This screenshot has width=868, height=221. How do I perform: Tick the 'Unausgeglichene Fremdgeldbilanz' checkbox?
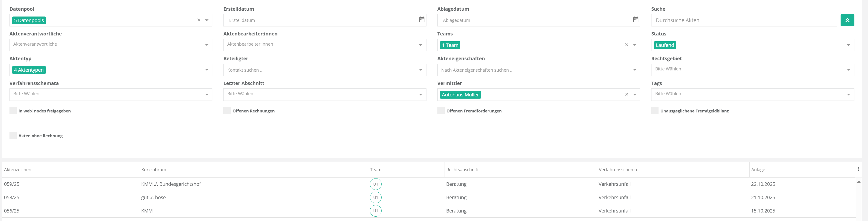point(654,111)
